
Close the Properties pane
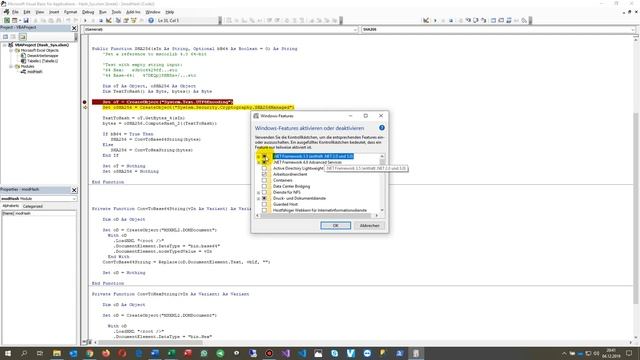[x=74, y=190]
